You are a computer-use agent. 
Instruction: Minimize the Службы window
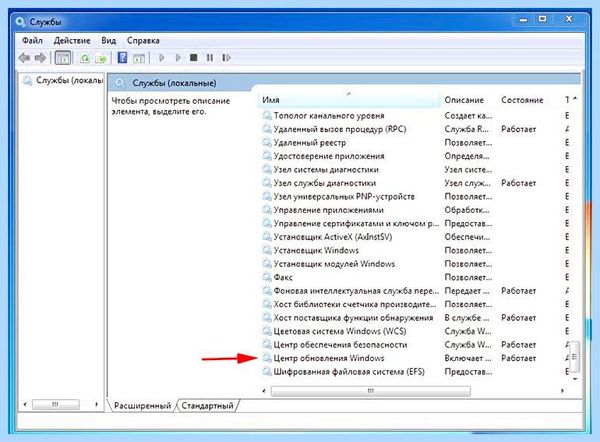[x=523, y=19]
